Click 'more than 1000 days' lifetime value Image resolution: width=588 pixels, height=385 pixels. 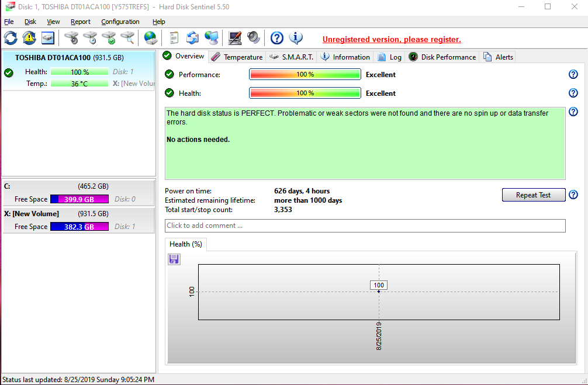(x=308, y=200)
